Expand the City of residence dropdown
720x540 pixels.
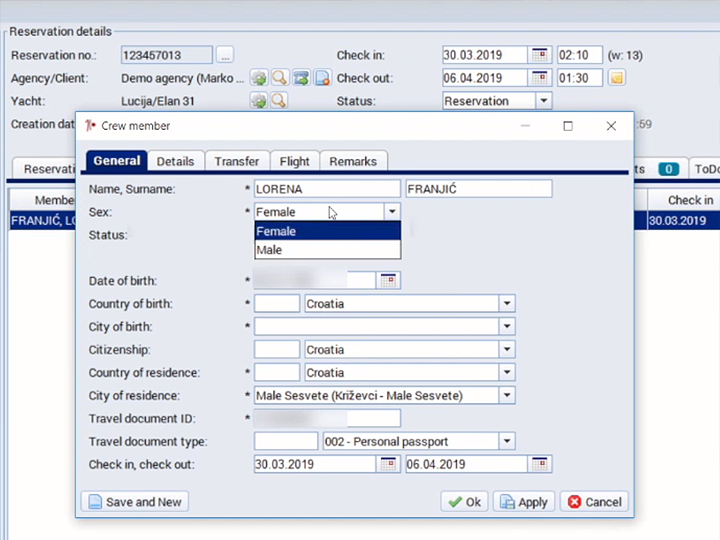[507, 395]
